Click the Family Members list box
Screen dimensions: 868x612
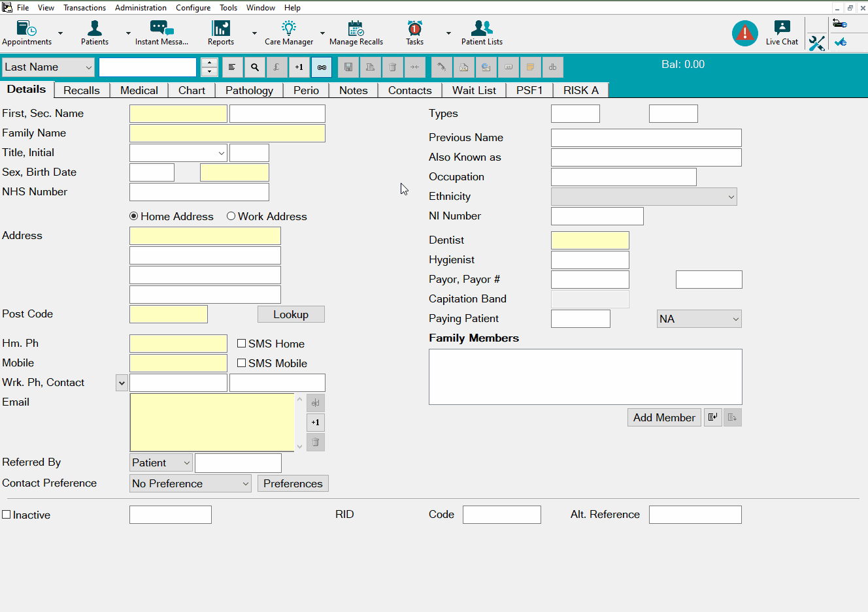[586, 377]
